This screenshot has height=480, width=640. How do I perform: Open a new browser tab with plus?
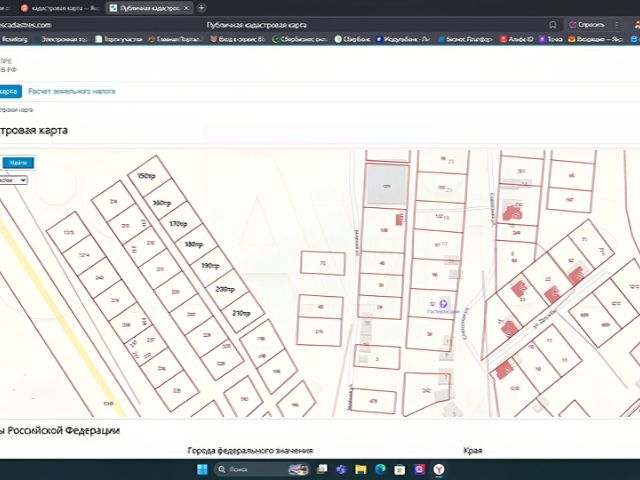[201, 8]
